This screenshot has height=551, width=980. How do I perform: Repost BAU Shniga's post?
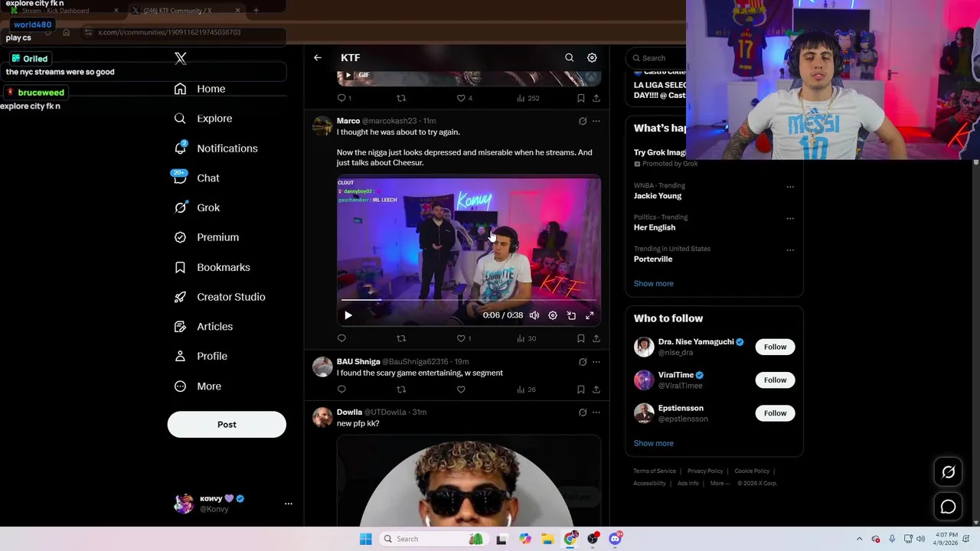tap(401, 390)
